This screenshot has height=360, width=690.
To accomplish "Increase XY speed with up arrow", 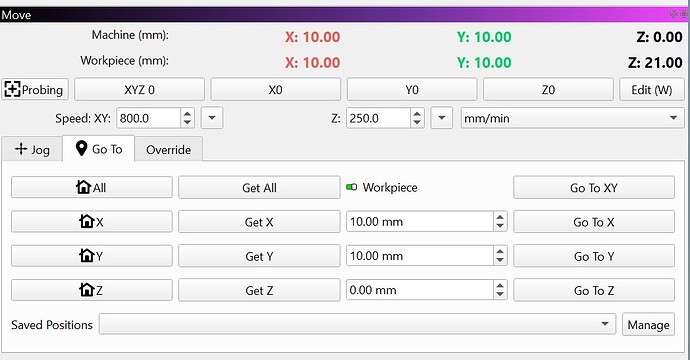I will pos(187,114).
